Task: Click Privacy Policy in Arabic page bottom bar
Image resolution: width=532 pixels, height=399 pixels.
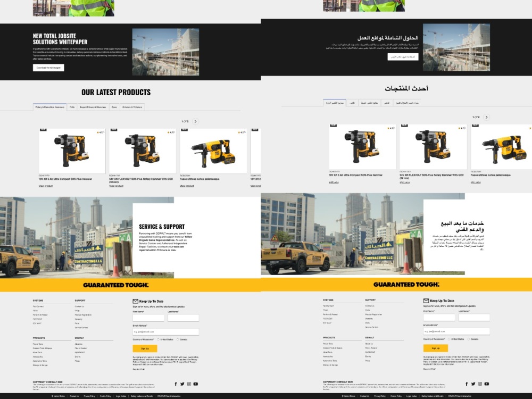Action: click(x=380, y=396)
